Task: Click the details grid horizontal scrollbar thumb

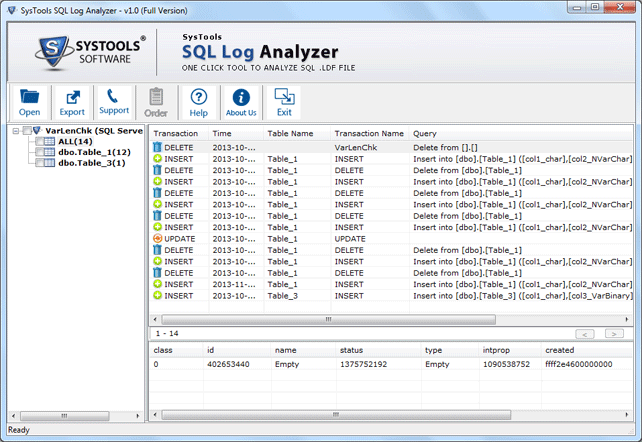Action: pos(336,415)
